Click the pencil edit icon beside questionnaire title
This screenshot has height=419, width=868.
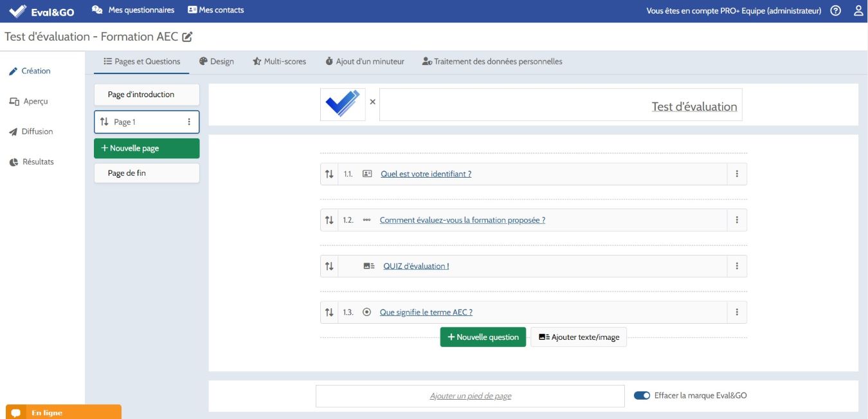187,37
